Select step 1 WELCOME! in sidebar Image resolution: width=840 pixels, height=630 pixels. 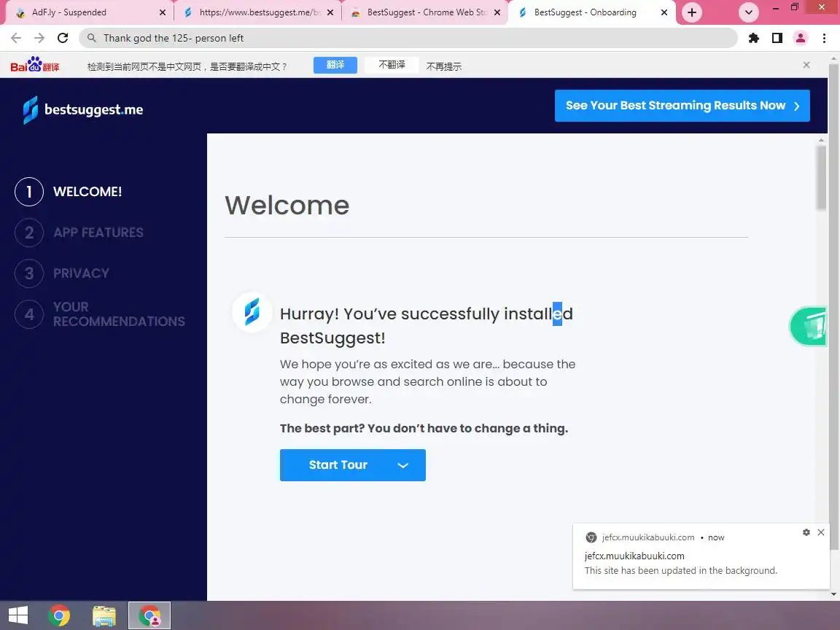68,192
